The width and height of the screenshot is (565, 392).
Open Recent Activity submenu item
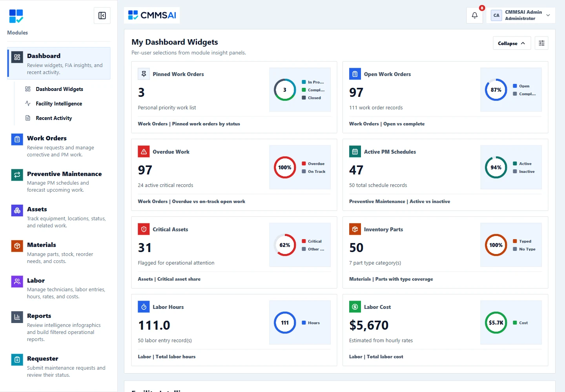(54, 118)
